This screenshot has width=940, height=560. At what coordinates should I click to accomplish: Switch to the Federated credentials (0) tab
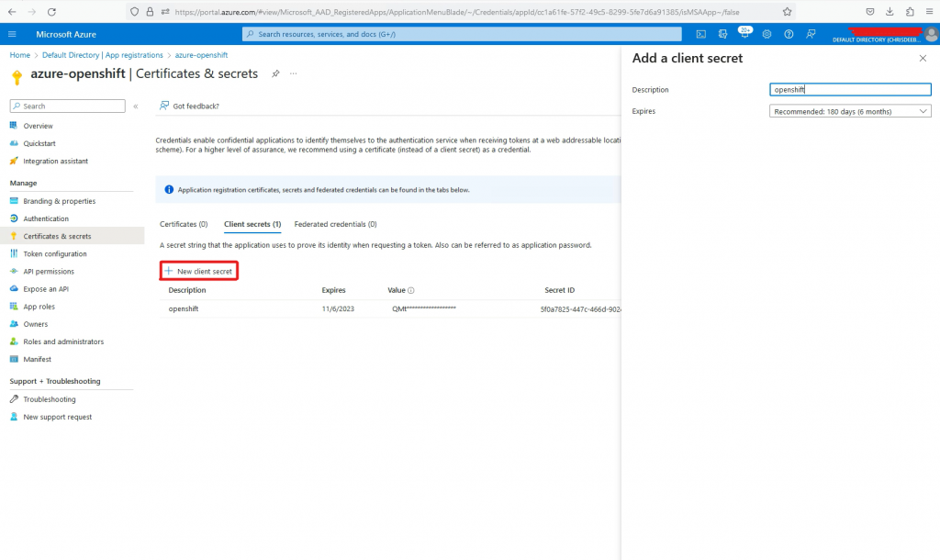335,224
